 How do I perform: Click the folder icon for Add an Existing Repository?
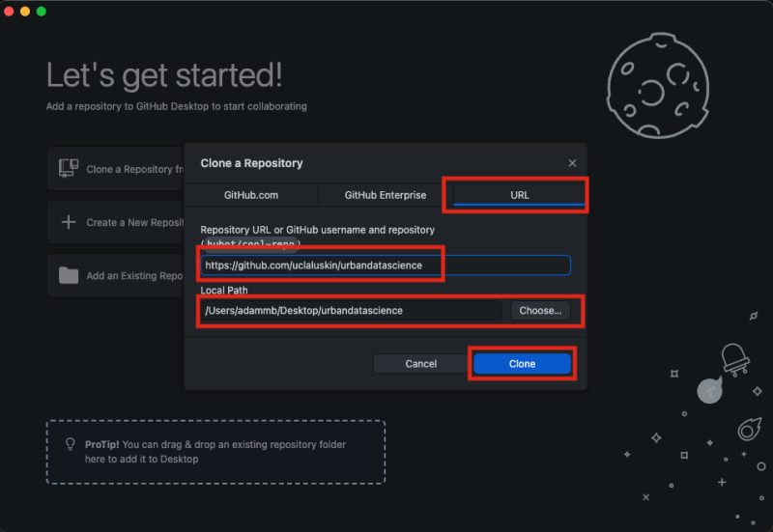pos(69,275)
